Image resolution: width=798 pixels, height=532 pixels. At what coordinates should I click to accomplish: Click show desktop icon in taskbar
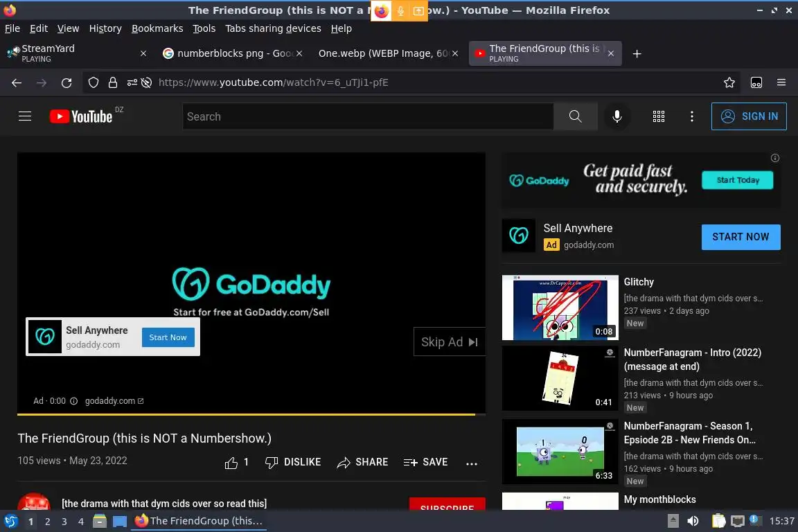click(x=120, y=522)
